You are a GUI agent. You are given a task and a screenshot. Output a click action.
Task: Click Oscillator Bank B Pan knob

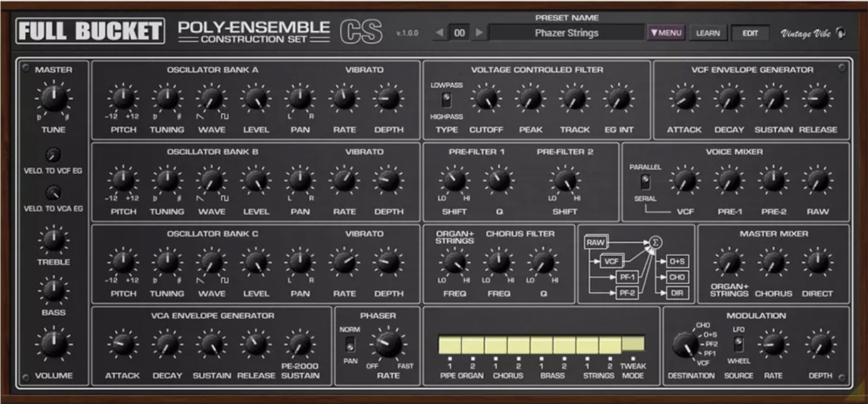pyautogui.click(x=300, y=180)
